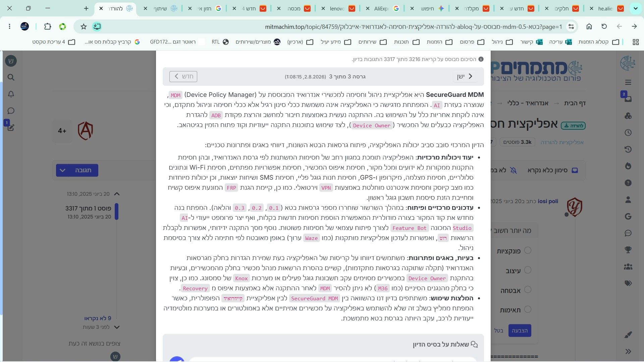Open the drafts pencil icon with badge 1
Image resolution: width=644 pixels, height=362 pixels.
tap(10, 127)
